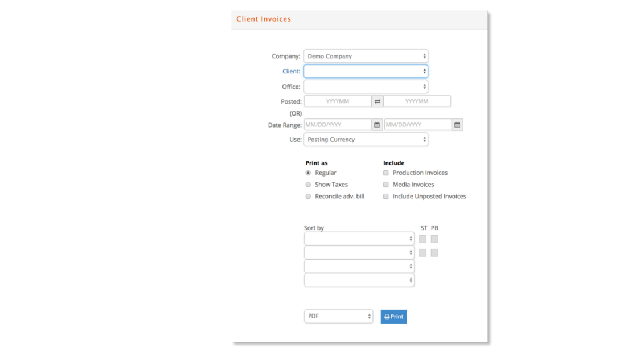Image resolution: width=644 pixels, height=360 pixels.
Task: Open the first Sort by dropdown
Action: click(359, 239)
